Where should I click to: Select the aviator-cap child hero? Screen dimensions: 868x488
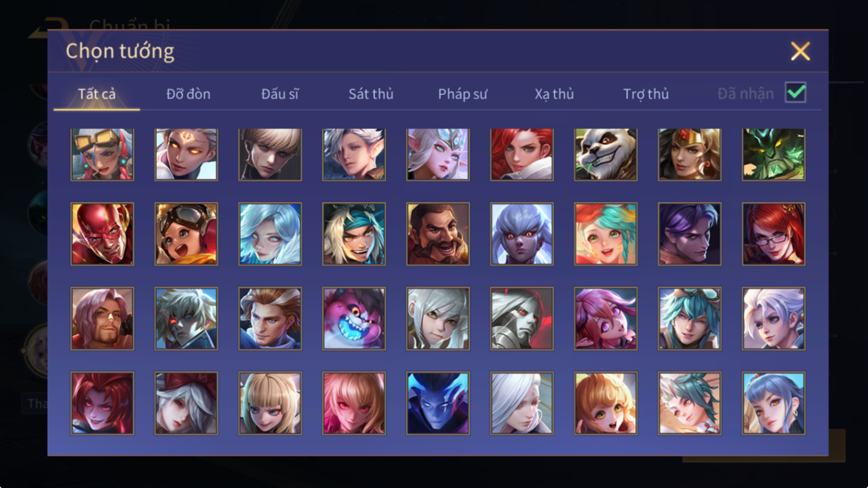[186, 234]
